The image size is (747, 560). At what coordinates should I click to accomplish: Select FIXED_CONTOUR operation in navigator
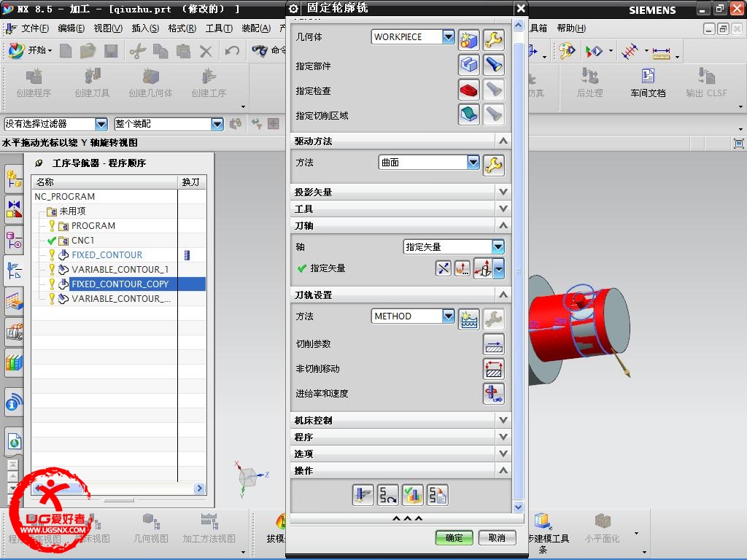[x=107, y=255]
